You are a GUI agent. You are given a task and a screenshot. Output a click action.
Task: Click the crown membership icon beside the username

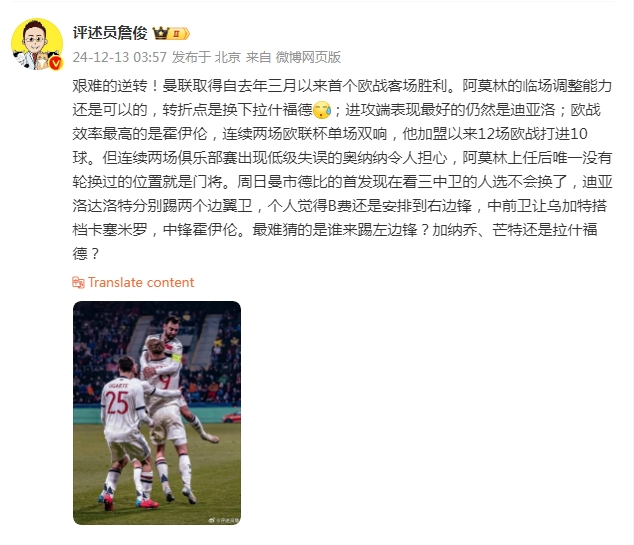pyautogui.click(x=161, y=33)
